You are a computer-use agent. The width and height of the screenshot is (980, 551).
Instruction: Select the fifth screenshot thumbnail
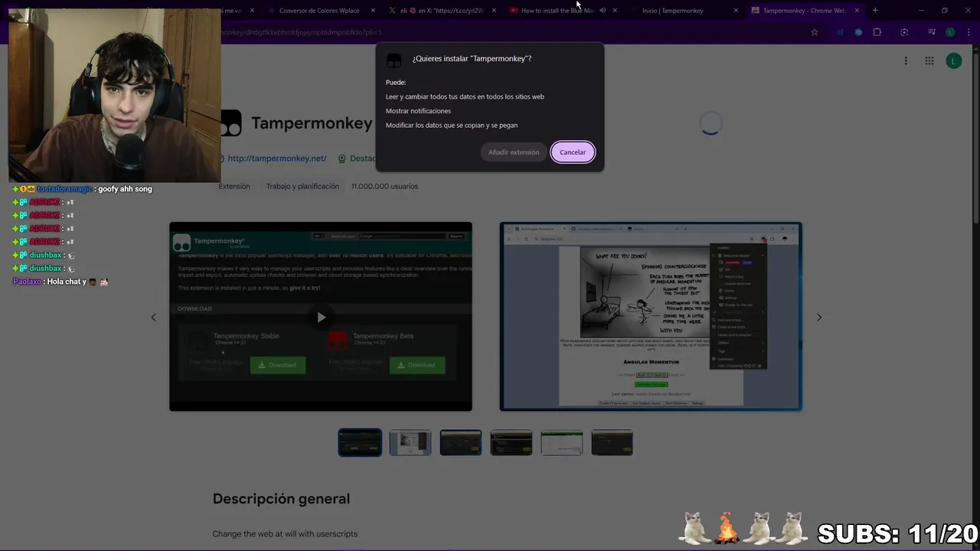(x=562, y=442)
